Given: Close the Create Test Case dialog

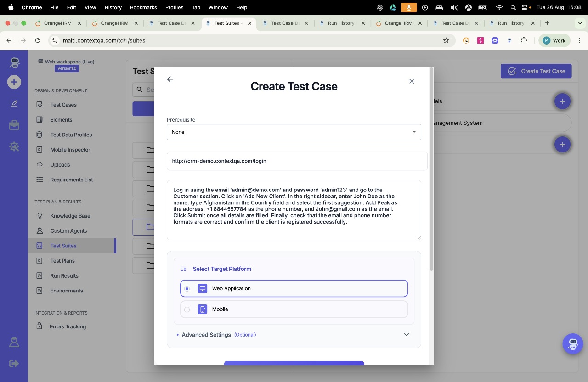Looking at the screenshot, I should 412,81.
